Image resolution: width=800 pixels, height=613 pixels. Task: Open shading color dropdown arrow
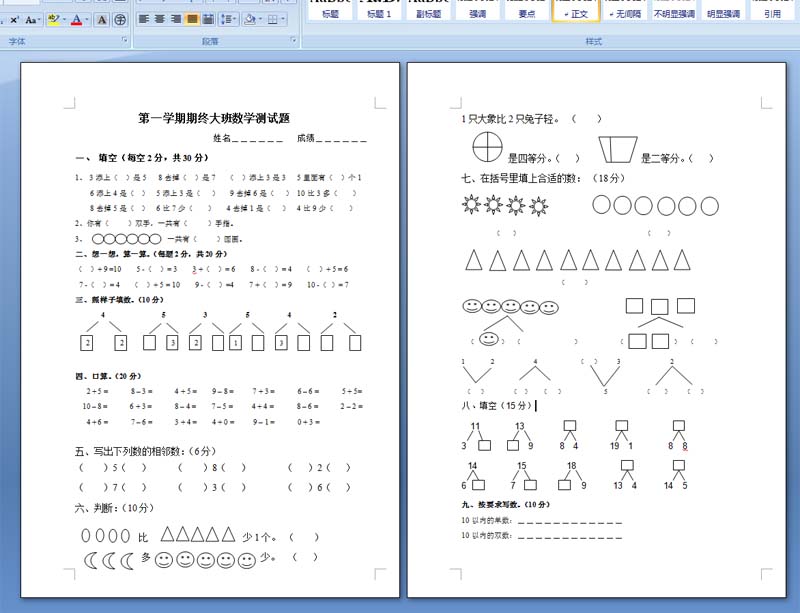tap(260, 19)
